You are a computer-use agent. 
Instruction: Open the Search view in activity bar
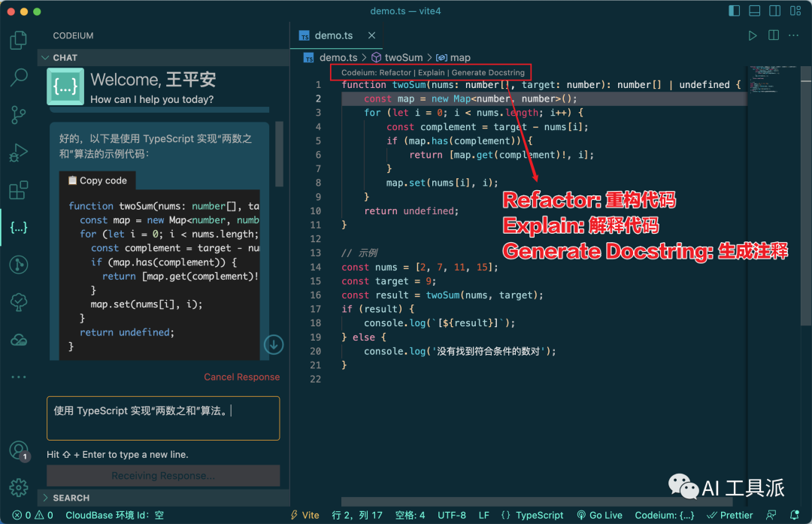(x=19, y=77)
